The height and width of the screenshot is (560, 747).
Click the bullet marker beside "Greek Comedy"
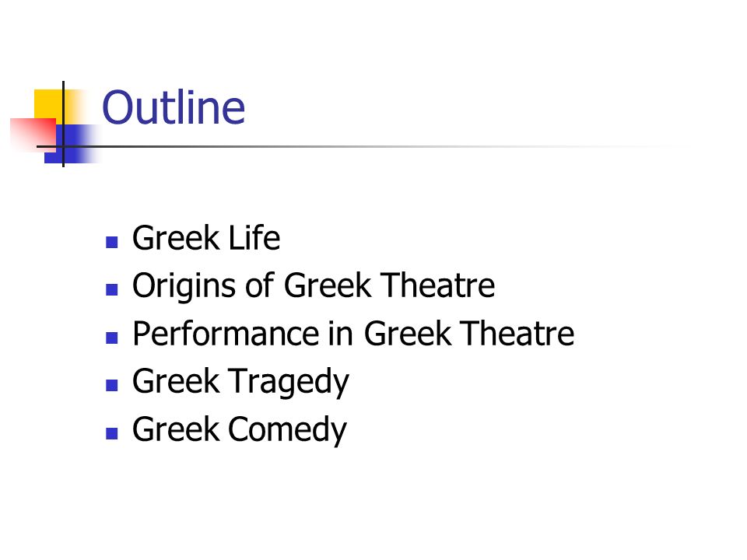point(111,433)
